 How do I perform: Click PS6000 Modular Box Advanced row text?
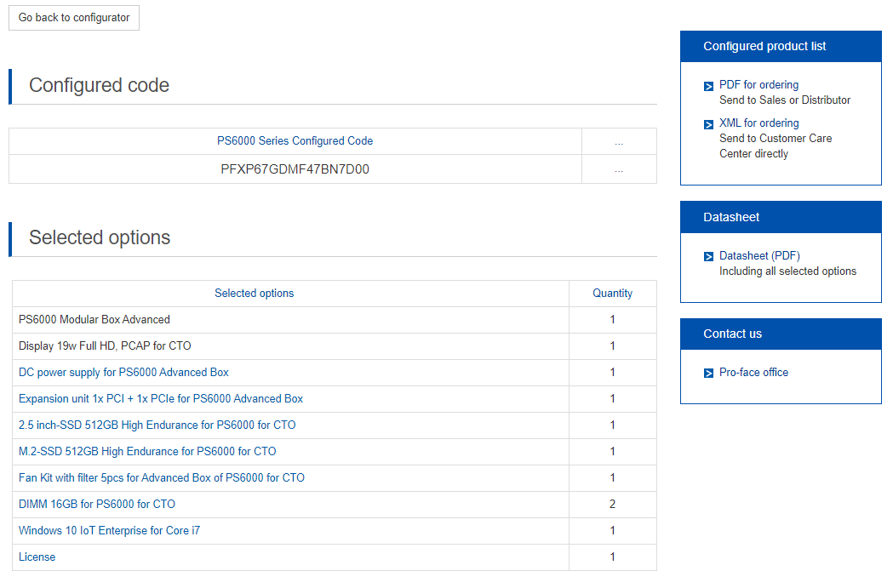point(94,319)
